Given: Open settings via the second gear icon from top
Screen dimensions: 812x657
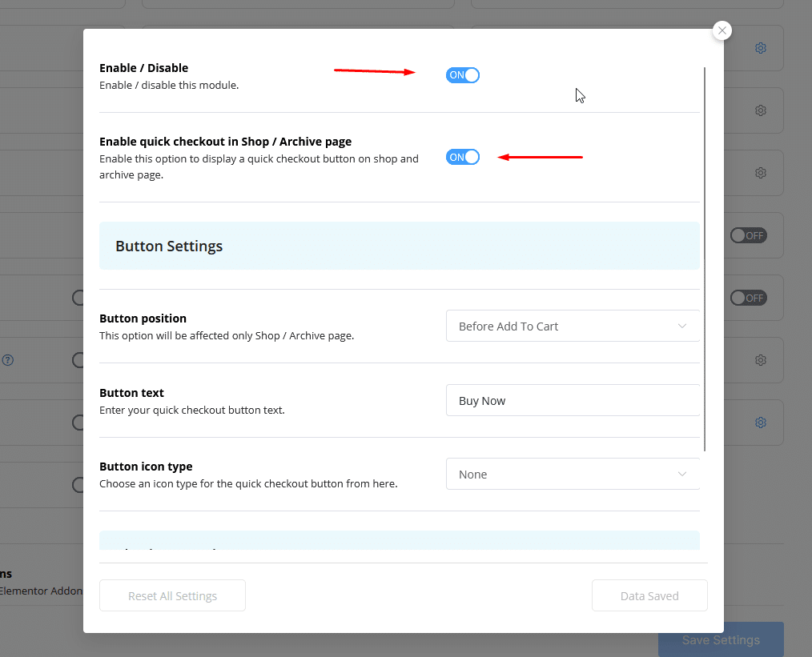Looking at the screenshot, I should tap(761, 110).
